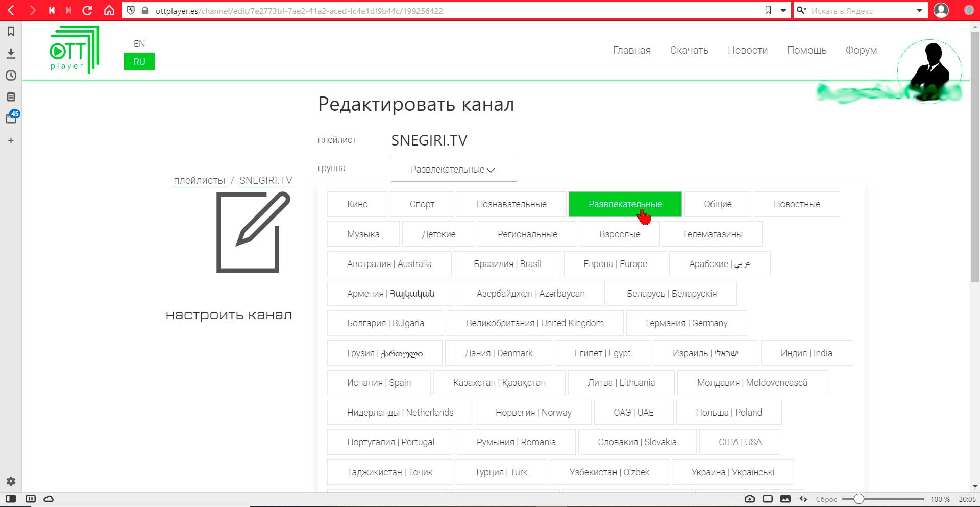Image resolution: width=980 pixels, height=507 pixels.
Task: Open downloads panel in the sidebar
Action: [11, 53]
